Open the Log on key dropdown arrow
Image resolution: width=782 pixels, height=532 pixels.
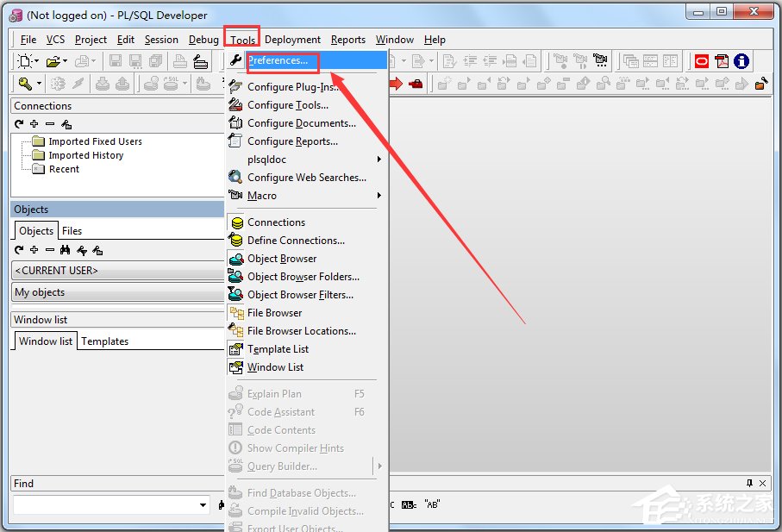[39, 84]
